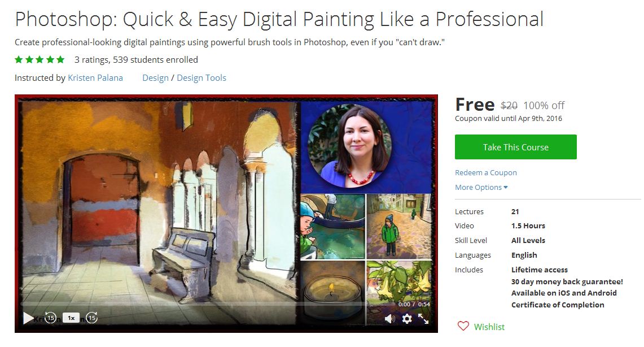Screen dimensions: 644x347
Task: Play the course preview video
Action: click(28, 318)
